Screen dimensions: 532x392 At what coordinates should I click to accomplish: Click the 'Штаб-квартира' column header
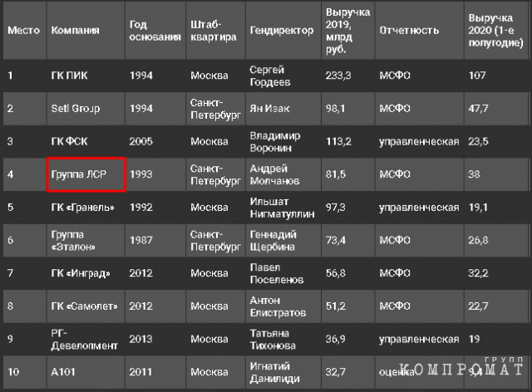pos(214,31)
